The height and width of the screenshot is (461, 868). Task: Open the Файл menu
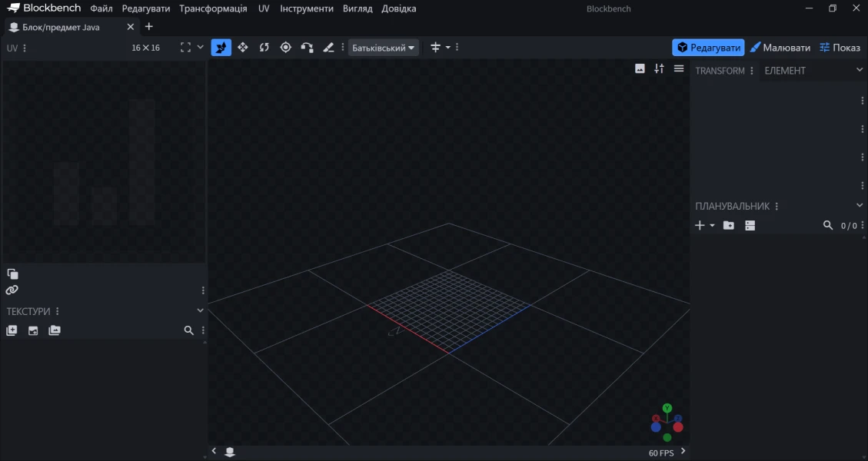point(101,8)
